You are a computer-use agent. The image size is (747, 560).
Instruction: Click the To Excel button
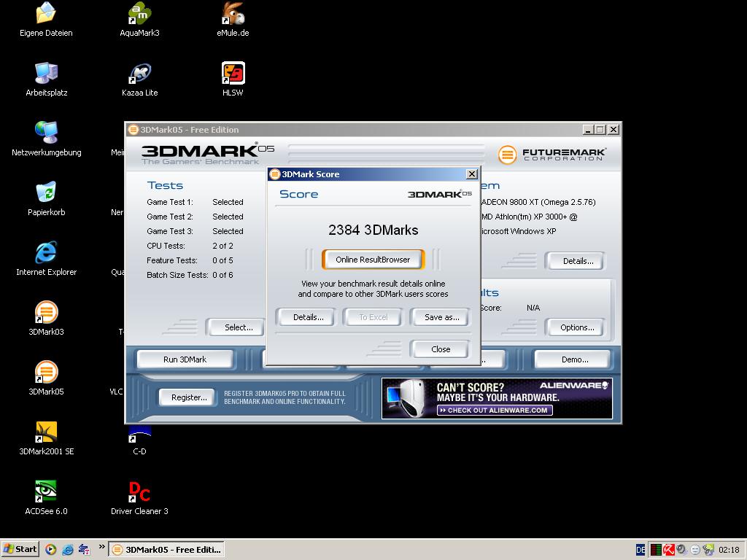373,317
